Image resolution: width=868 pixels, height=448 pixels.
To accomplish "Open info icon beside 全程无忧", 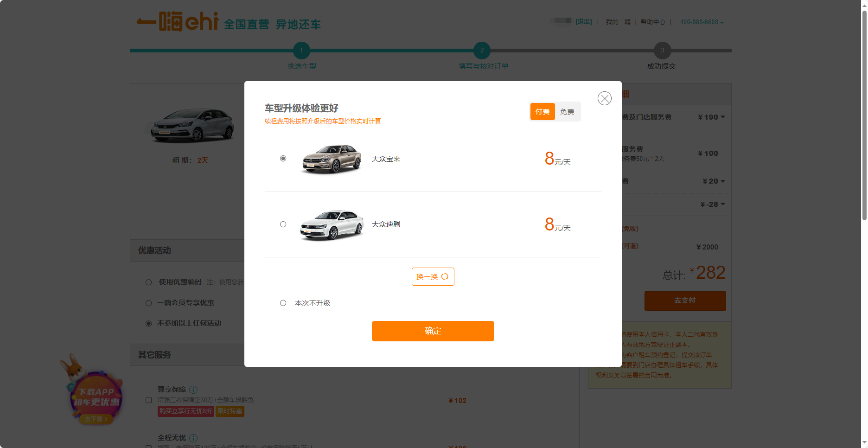I will 193,438.
